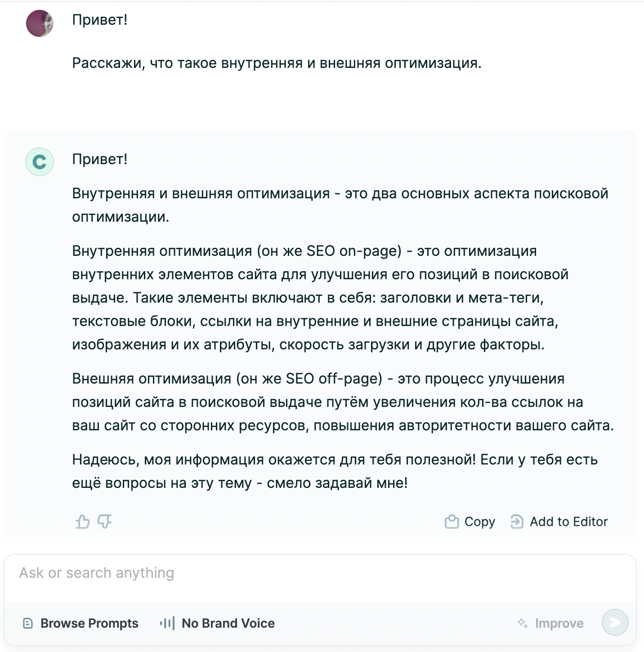The height and width of the screenshot is (652, 644).
Task: Click the arrow-document icon beside Add to Editor
Action: pos(517,522)
